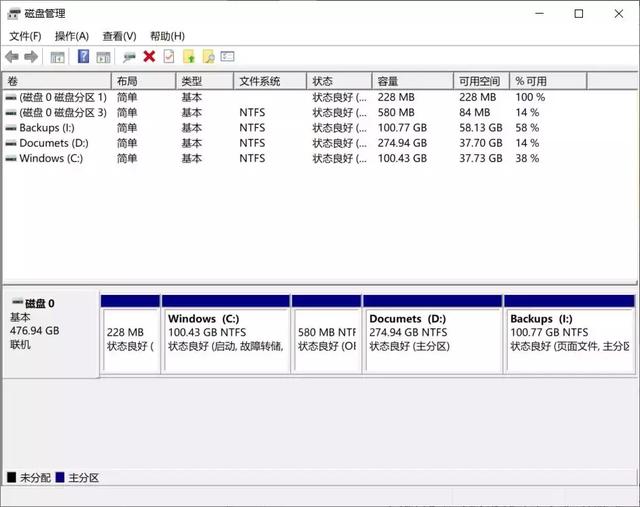Click the Disk Management app title icon
This screenshot has width=640, height=507.
click(13, 13)
